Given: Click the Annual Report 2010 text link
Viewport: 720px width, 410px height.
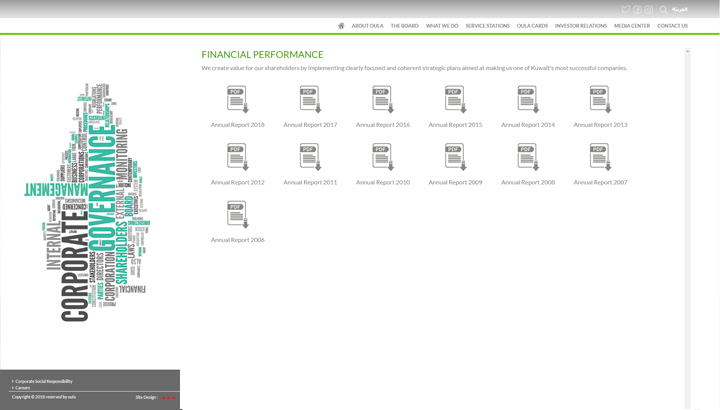Looking at the screenshot, I should (x=383, y=182).
